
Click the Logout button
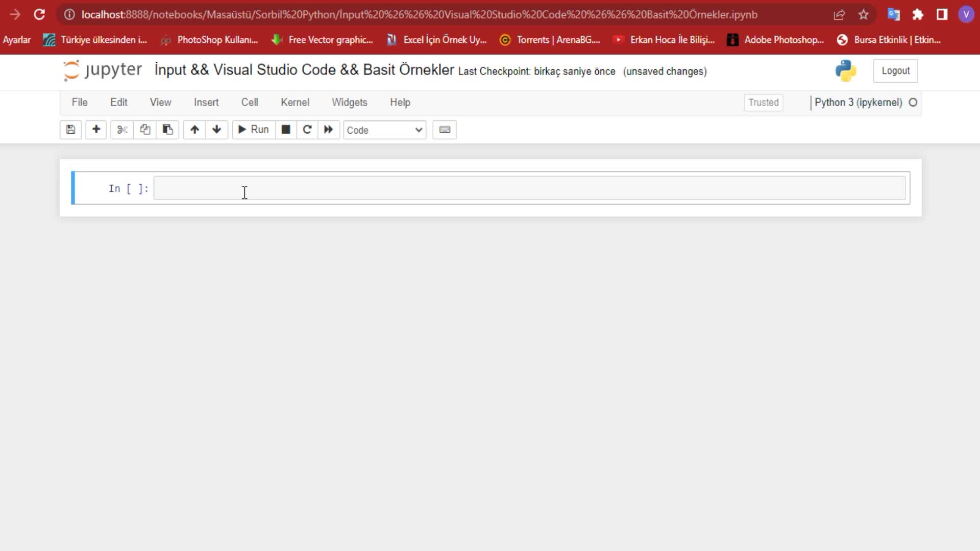[895, 71]
